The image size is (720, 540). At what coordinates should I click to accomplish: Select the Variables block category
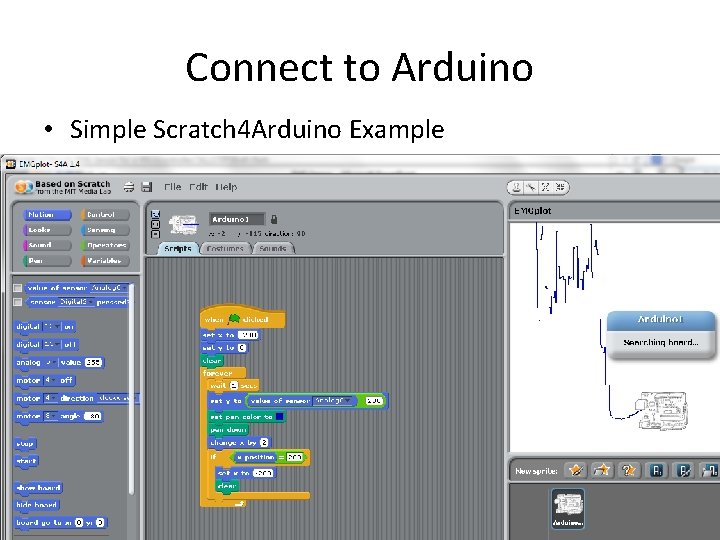(x=105, y=261)
